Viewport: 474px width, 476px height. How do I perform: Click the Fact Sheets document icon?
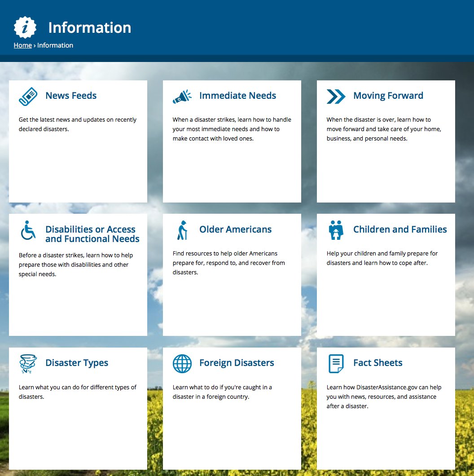[x=336, y=364]
